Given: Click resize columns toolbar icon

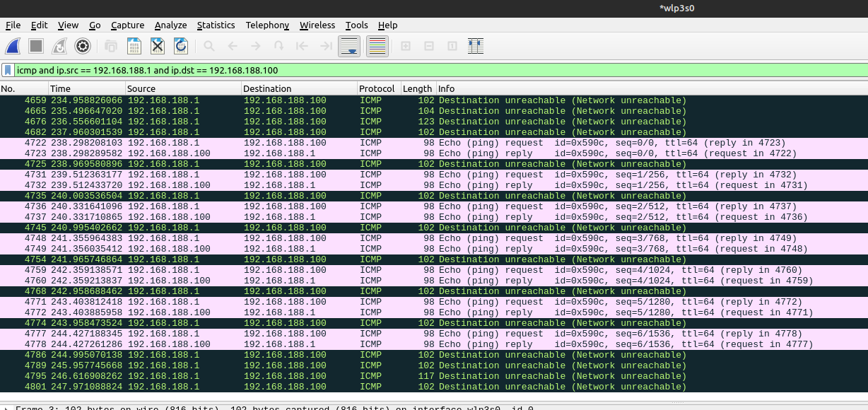Looking at the screenshot, I should [476, 47].
